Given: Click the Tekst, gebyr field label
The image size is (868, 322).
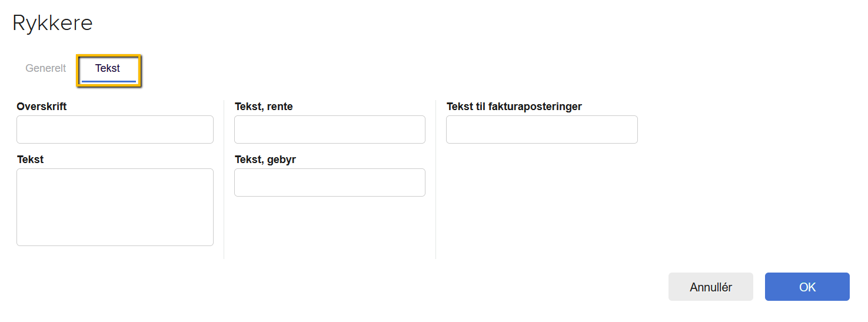Looking at the screenshot, I should coord(265,160).
